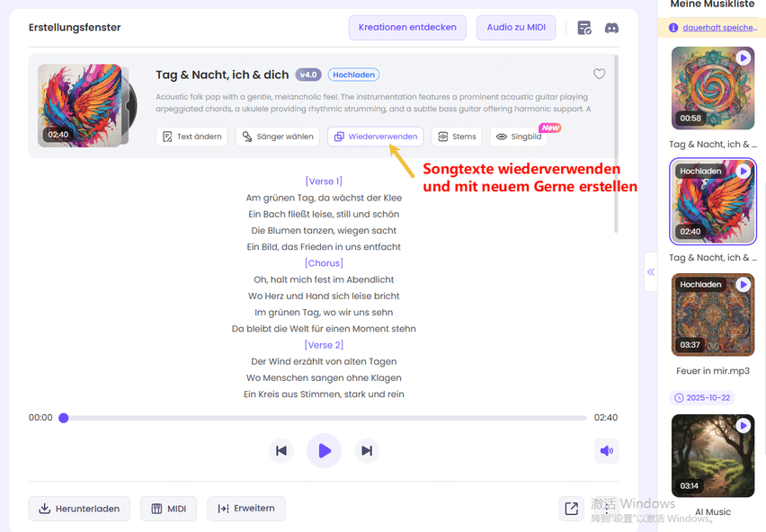Click the checklist survey icon in the toolbar
The width and height of the screenshot is (766, 532).
tap(583, 28)
